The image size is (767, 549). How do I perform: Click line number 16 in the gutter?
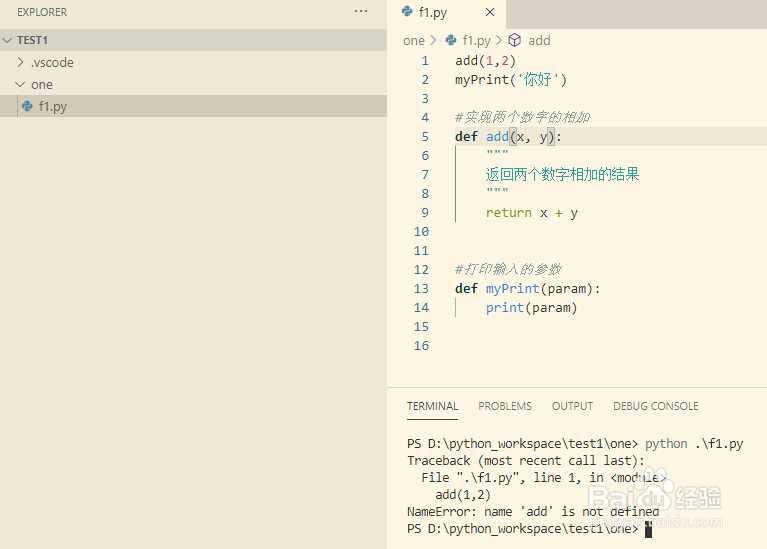(x=421, y=345)
